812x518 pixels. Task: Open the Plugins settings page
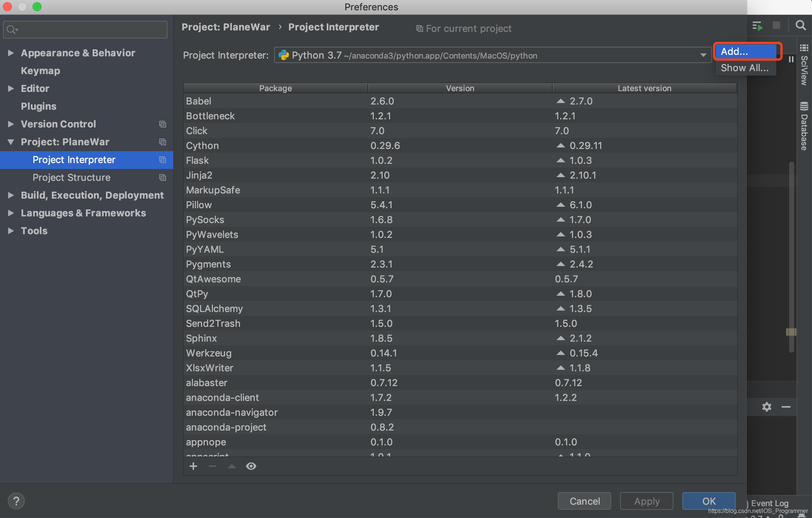coord(39,106)
